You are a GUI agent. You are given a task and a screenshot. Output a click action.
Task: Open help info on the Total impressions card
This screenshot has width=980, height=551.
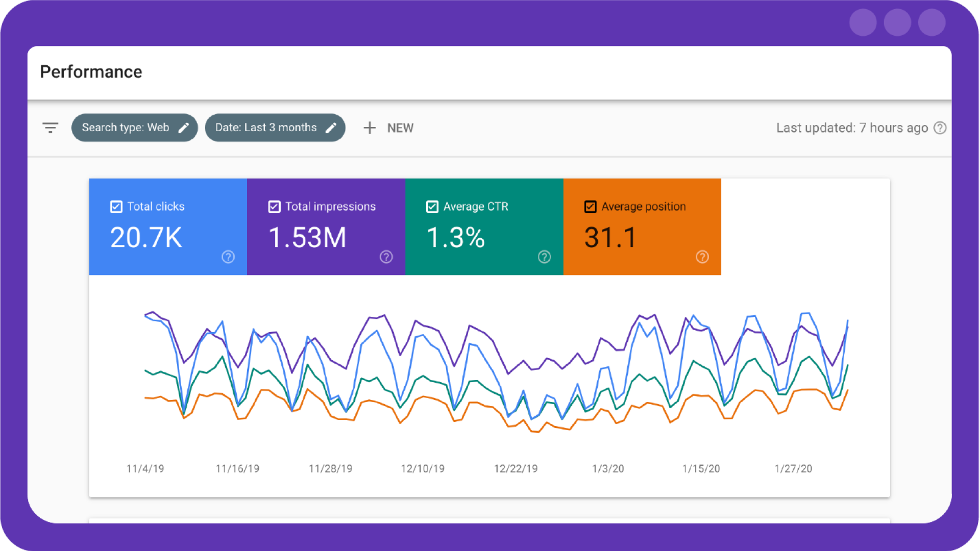point(386,257)
